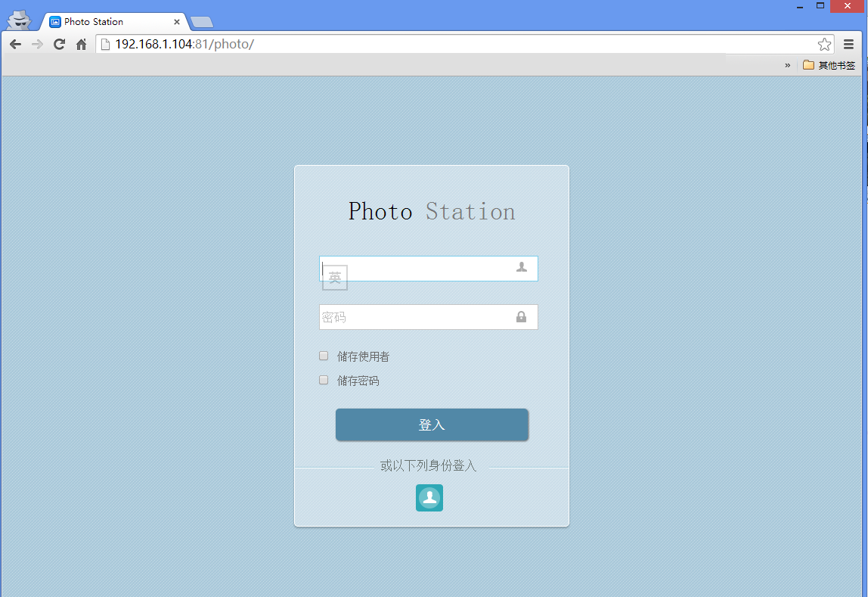
Task: Focus the address bar URL
Action: click(184, 45)
